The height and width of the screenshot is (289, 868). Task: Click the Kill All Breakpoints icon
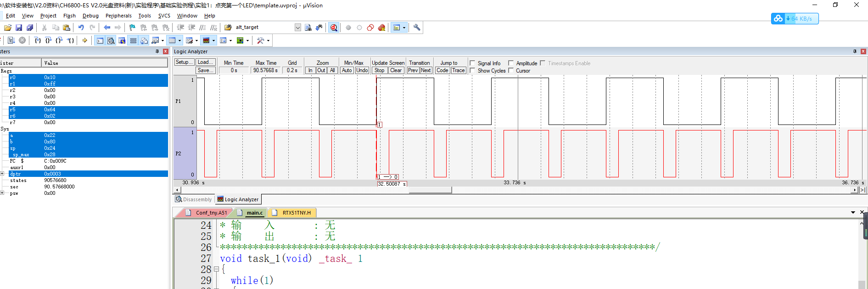(x=381, y=28)
